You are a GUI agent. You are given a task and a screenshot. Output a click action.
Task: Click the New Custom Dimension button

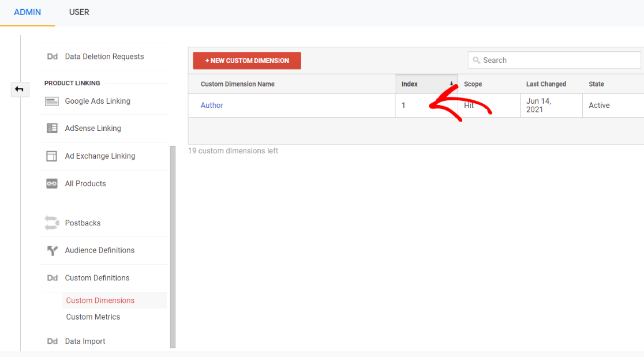[x=247, y=61]
